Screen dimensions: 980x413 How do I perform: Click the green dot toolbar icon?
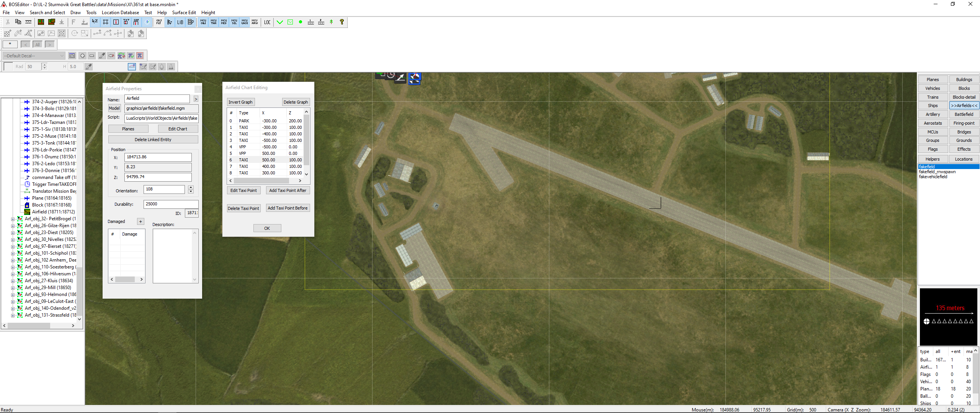coord(301,22)
